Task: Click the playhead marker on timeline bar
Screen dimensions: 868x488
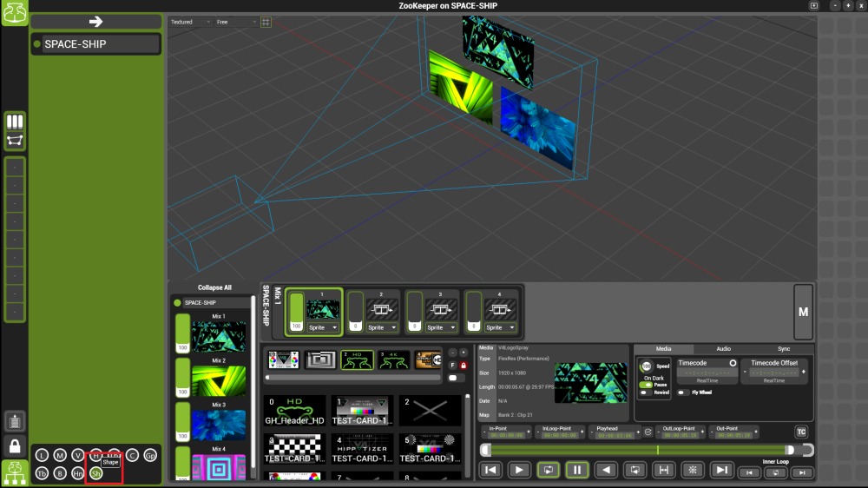Action: click(658, 450)
